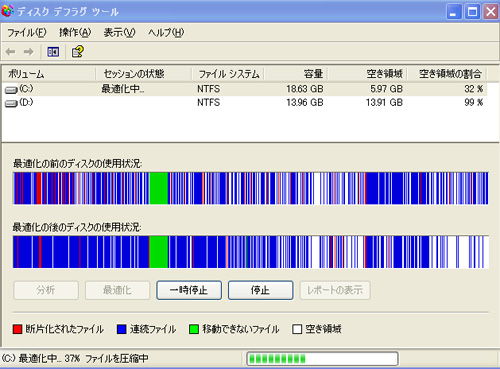
Task: Sort by セッションの状態 column header
Action: (x=144, y=74)
